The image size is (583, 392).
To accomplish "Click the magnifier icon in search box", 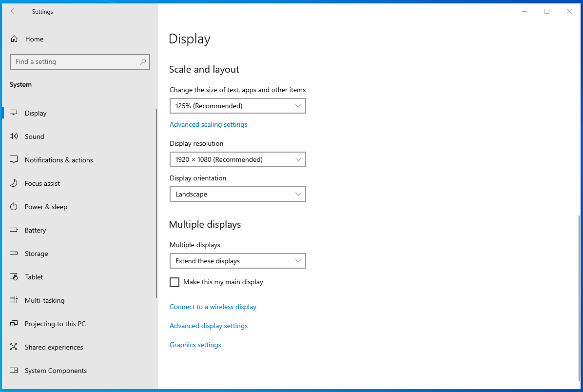I will [x=143, y=62].
